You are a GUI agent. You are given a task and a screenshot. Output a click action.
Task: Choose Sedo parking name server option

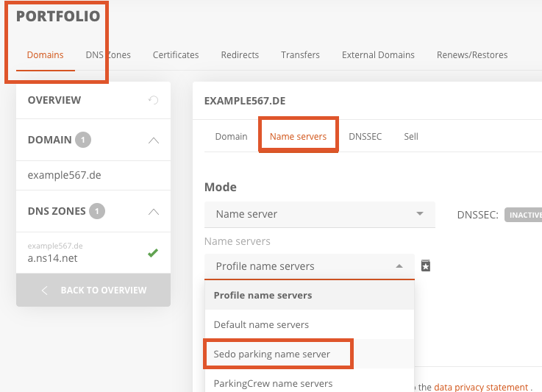pyautogui.click(x=310, y=354)
